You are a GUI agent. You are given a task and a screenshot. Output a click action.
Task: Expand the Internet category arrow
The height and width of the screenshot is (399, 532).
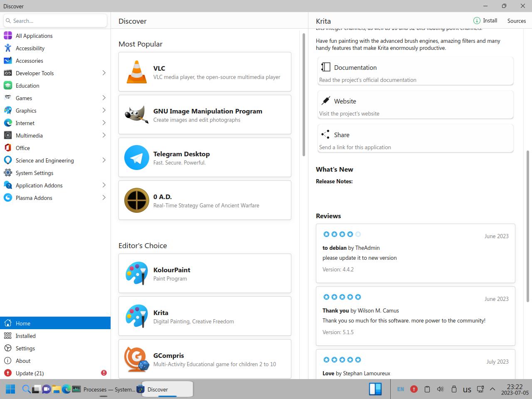(x=104, y=123)
